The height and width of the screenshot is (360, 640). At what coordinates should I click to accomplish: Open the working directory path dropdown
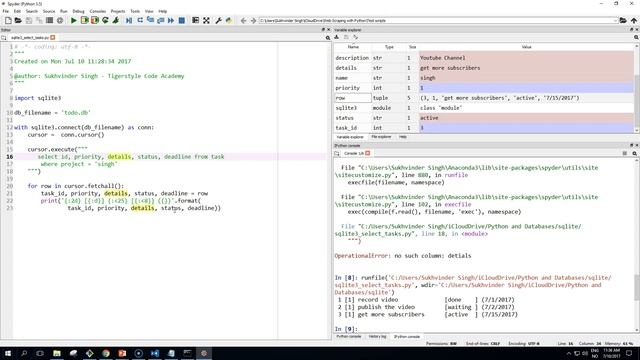coord(615,20)
